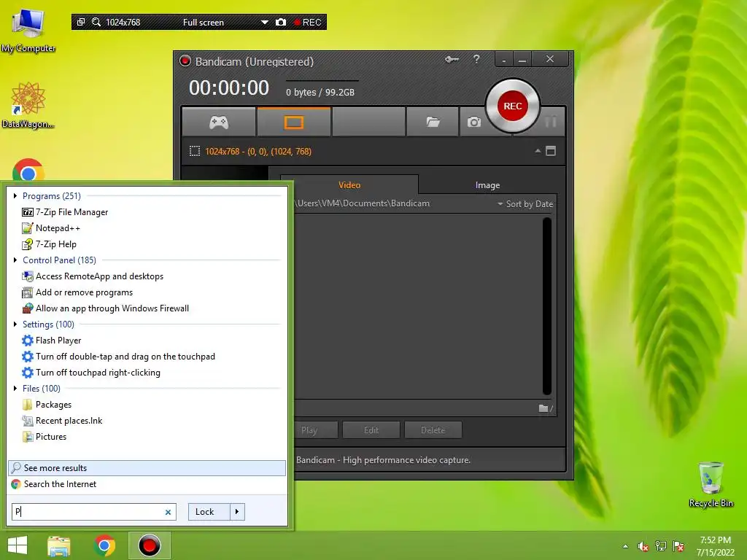The height and width of the screenshot is (560, 747).
Task: Open 7-Zip Help
Action: [49, 244]
